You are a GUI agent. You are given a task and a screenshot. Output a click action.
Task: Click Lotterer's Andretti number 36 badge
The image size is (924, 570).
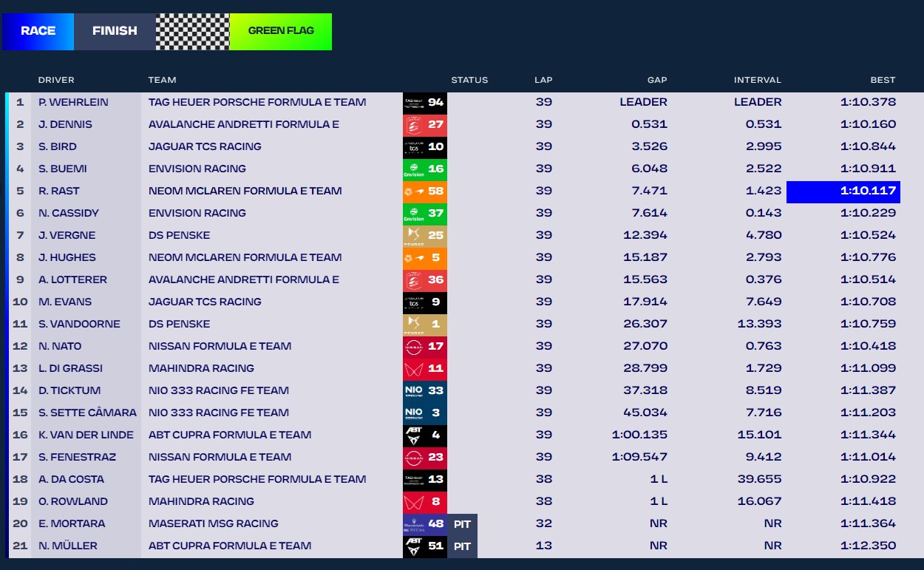click(x=425, y=279)
